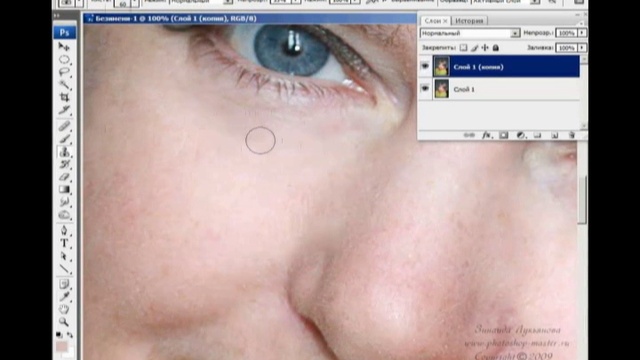Select the Hand tool
640x360 pixels.
tap(64, 309)
